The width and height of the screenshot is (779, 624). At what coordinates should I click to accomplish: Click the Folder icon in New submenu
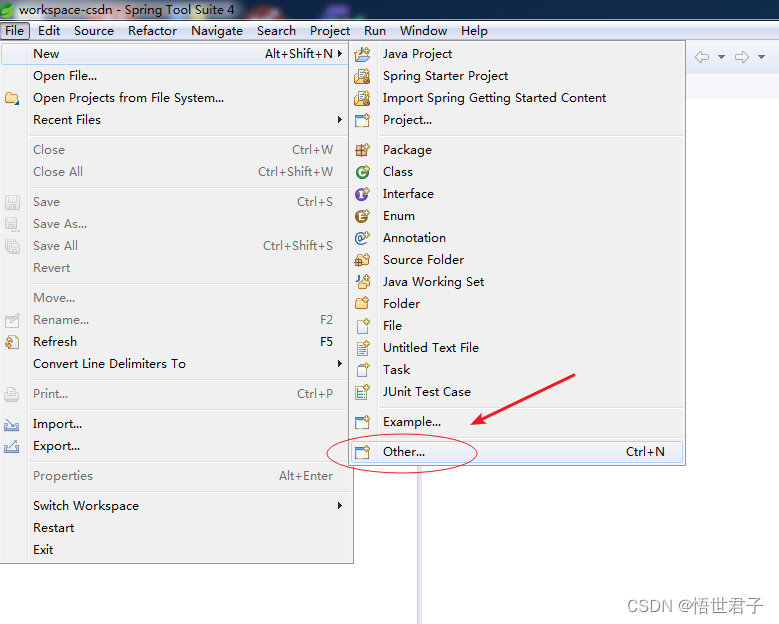click(x=362, y=304)
